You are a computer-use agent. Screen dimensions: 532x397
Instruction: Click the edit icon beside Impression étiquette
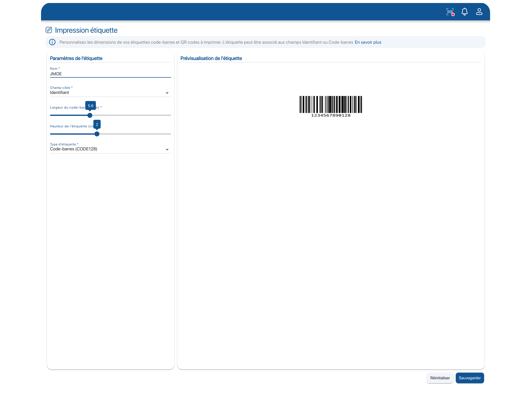tap(49, 30)
